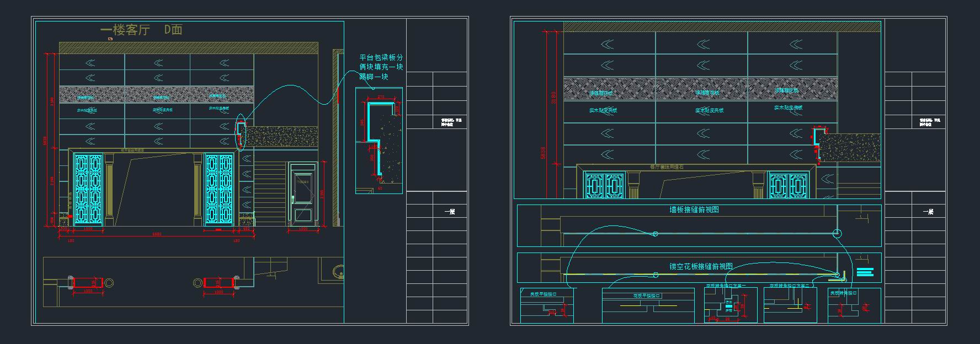Click the door elevation in left drawing
Screen dimensions: 980x344
pyautogui.click(x=303, y=193)
